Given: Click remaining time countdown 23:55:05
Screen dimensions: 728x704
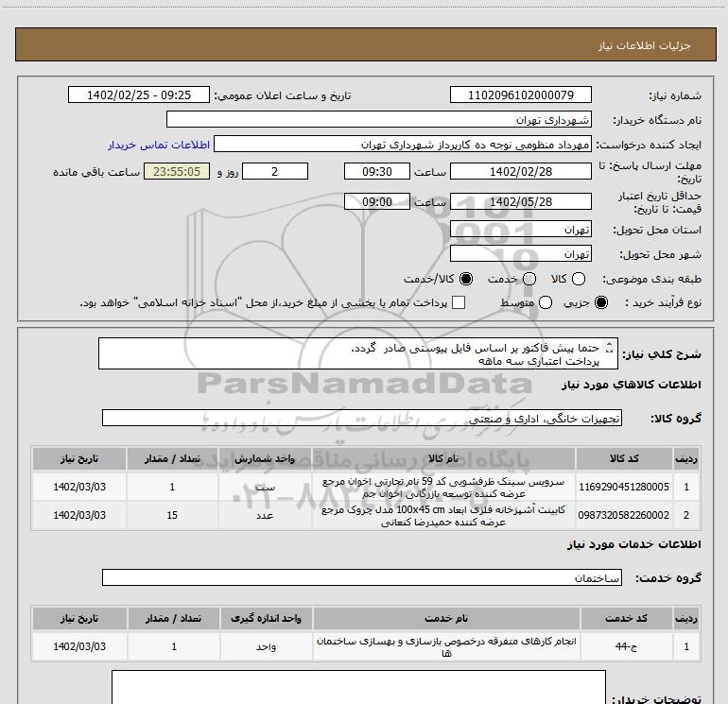Looking at the screenshot, I should coord(177,171).
